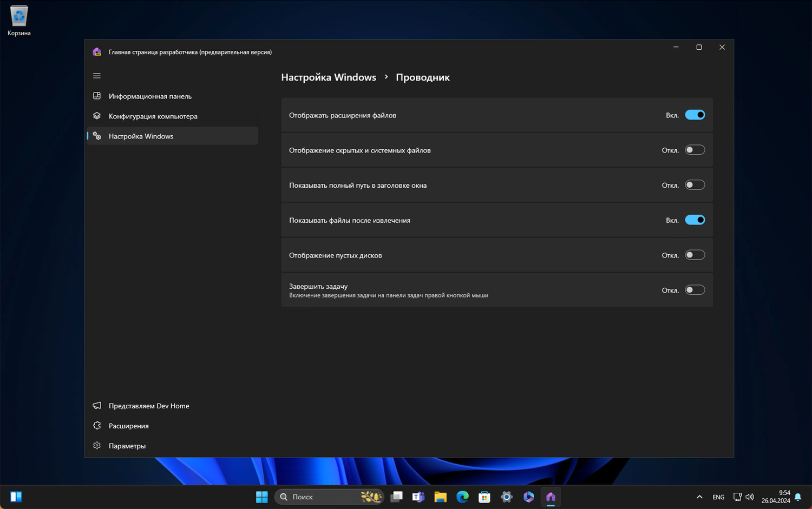Enable Показывать полный путь в заголовке окна
The height and width of the screenshot is (509, 812).
[695, 185]
